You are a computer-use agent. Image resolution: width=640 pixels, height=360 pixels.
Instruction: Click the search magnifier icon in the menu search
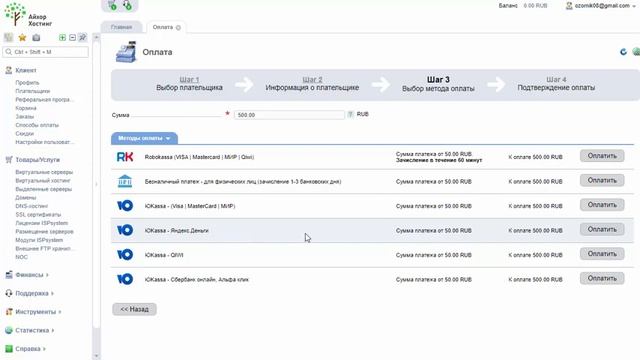(9, 52)
